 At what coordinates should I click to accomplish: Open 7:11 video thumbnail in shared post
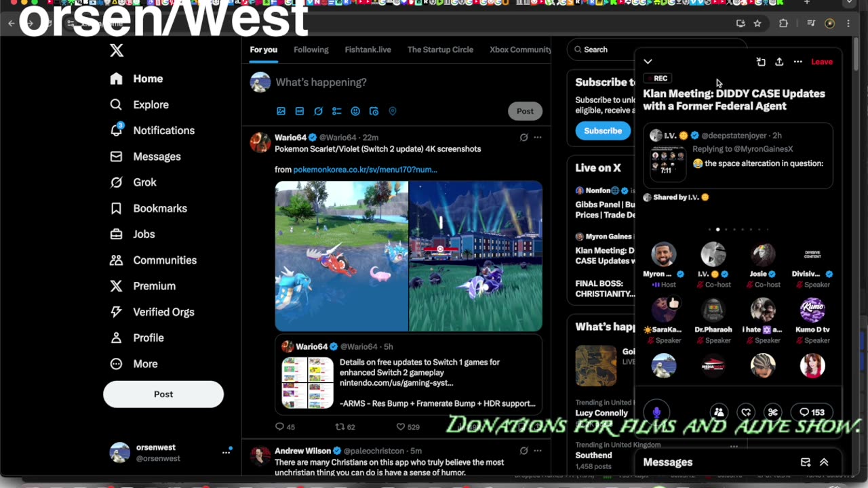[x=668, y=163]
